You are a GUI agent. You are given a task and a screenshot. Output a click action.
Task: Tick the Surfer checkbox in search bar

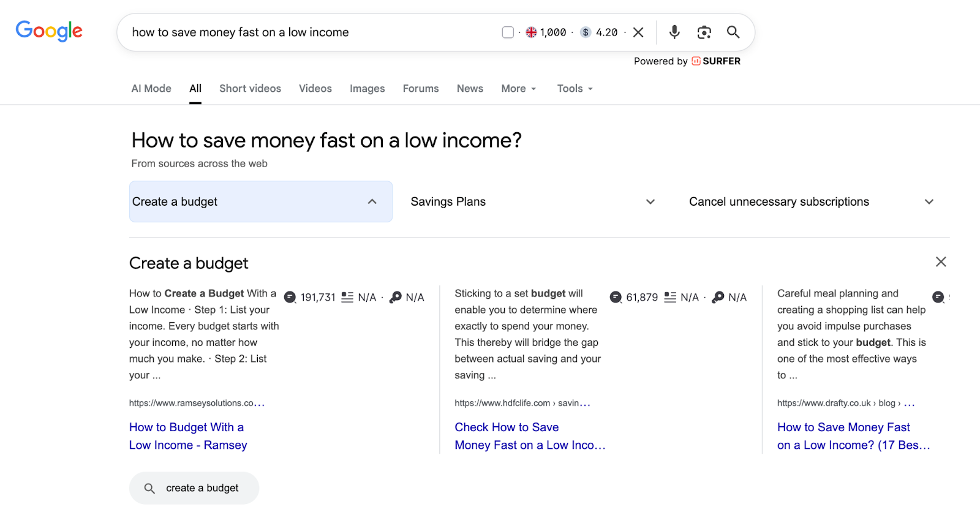coord(508,32)
